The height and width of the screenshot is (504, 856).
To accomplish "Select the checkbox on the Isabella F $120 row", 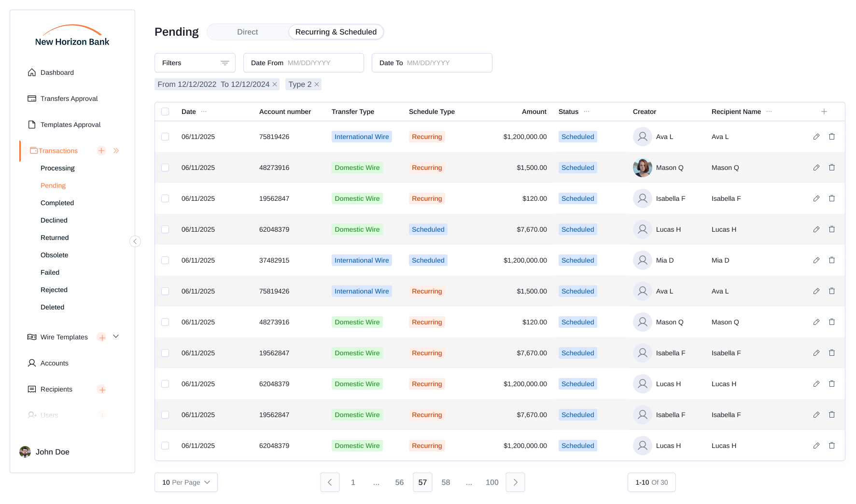I will (x=165, y=198).
